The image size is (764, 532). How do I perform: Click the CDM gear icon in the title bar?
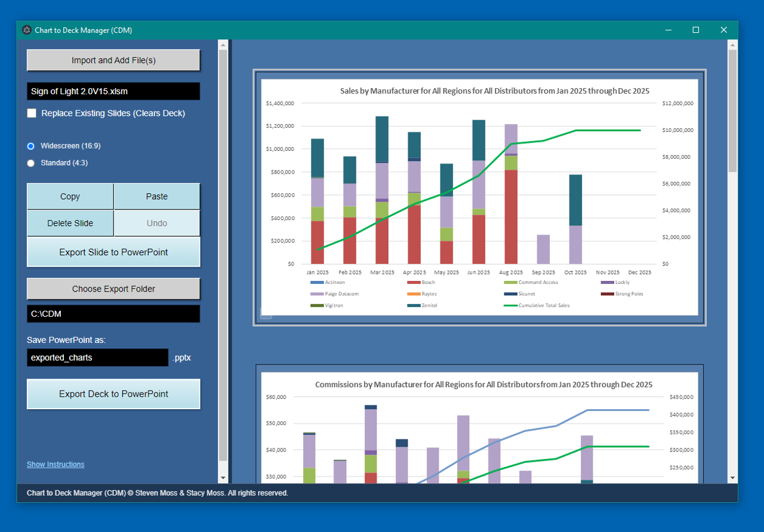[26, 29]
